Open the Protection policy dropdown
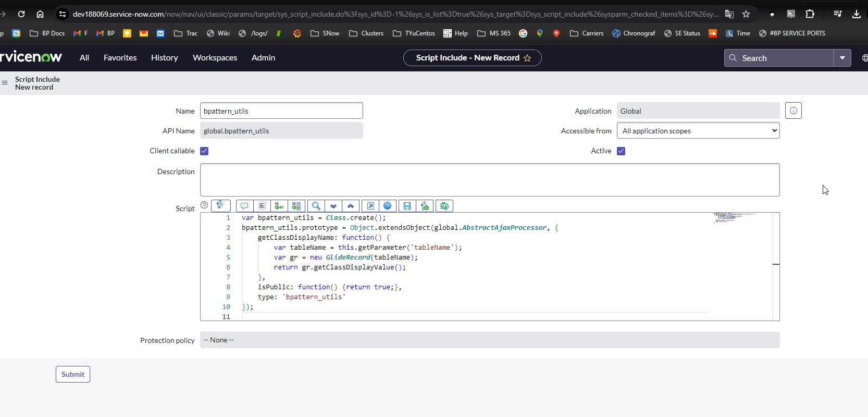 click(x=490, y=340)
